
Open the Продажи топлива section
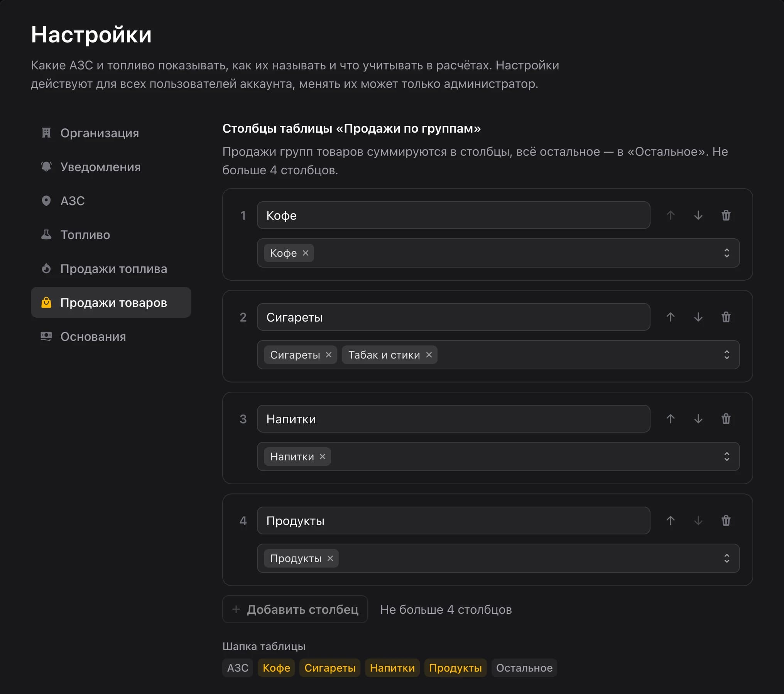tap(111, 268)
